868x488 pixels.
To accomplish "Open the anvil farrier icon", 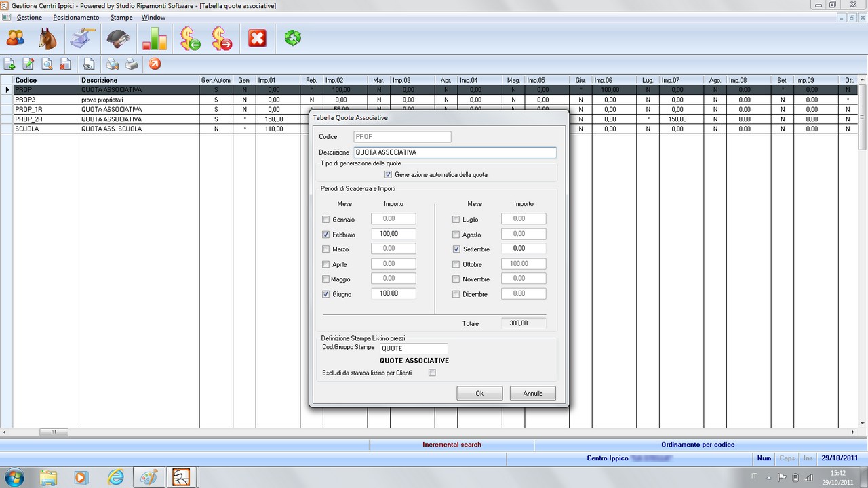I will tap(83, 39).
